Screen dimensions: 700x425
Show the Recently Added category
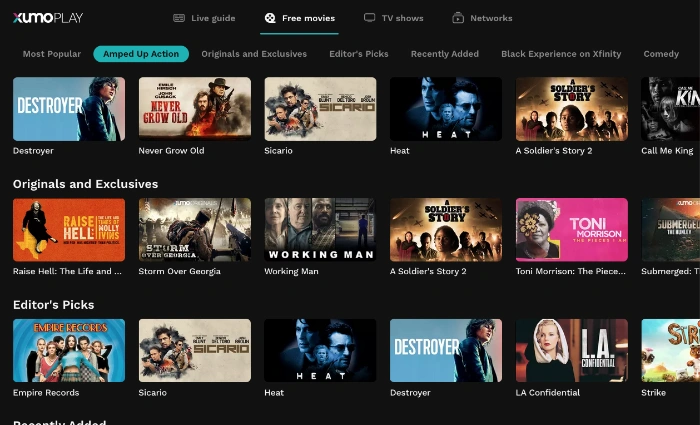click(x=444, y=54)
